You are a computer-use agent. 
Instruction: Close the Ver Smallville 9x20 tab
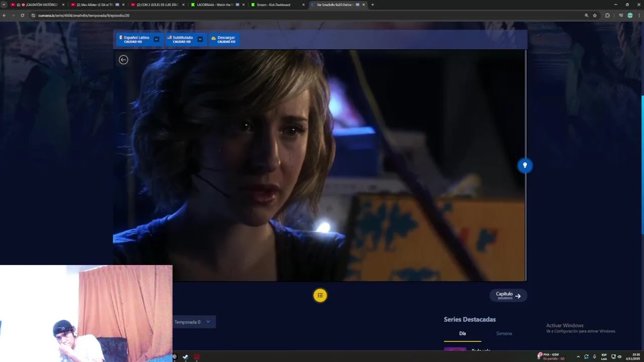(363, 5)
